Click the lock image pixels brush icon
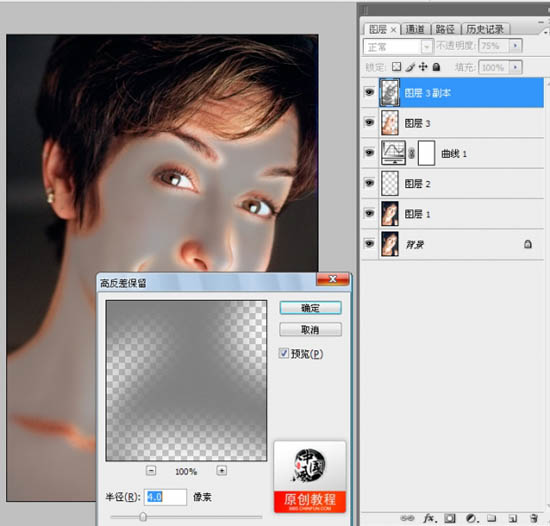The width and height of the screenshot is (550, 526). 410,67
